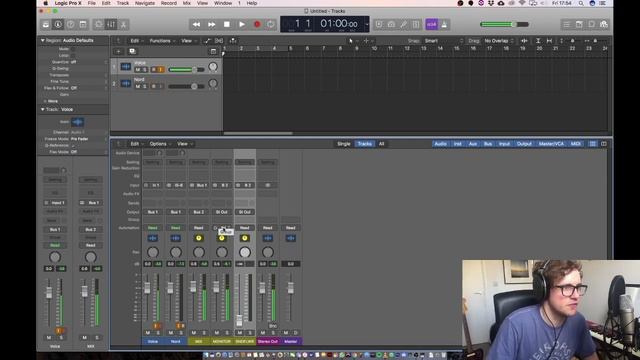Open Record menu in menu bar
This screenshot has height=360, width=640.
[x=169, y=3]
